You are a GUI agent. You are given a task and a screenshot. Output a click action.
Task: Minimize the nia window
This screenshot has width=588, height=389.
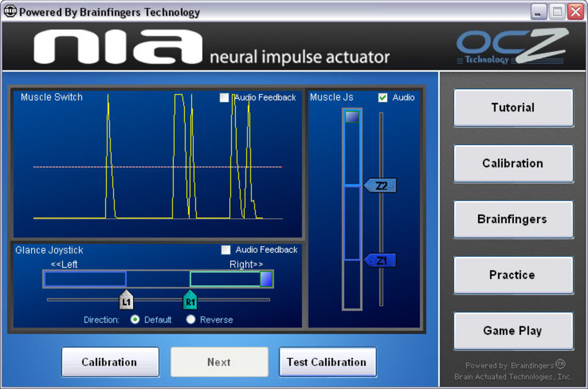(x=538, y=12)
